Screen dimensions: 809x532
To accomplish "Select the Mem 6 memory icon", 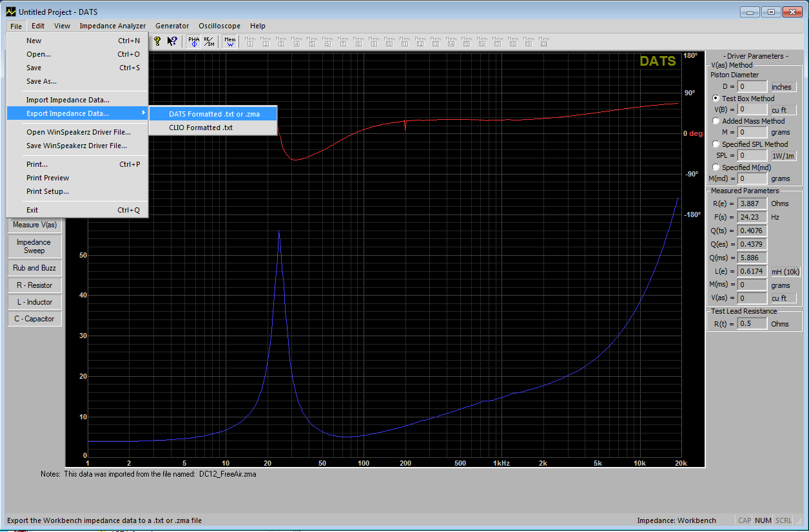I will 327,41.
